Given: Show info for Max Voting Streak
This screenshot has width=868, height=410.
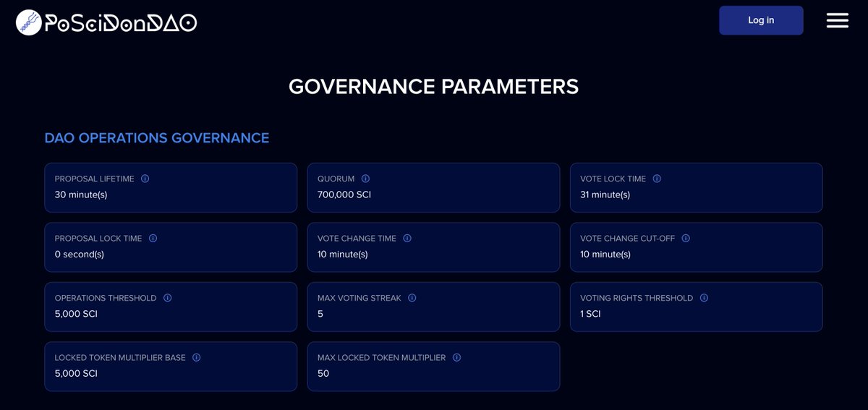Looking at the screenshot, I should (x=412, y=298).
